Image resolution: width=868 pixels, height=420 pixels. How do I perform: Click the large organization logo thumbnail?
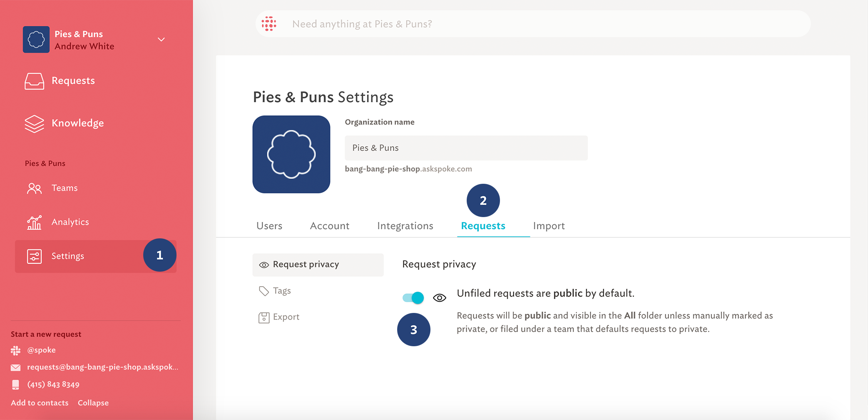(x=291, y=154)
